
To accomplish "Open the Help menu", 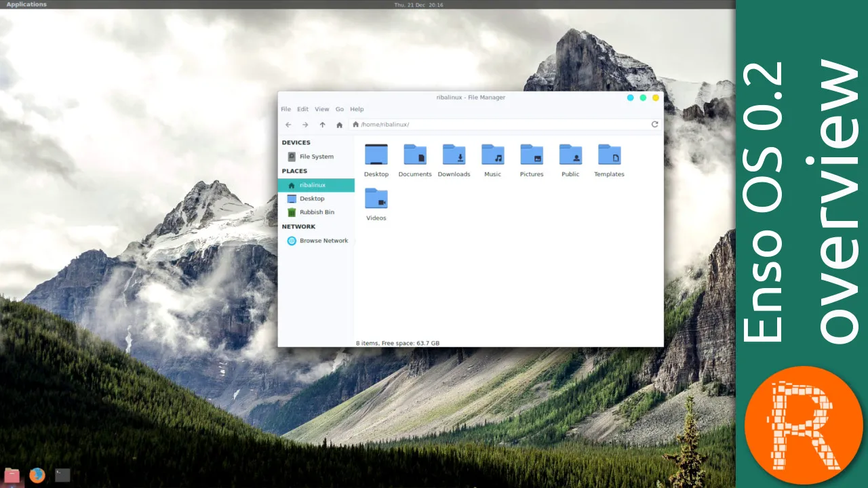I will click(x=357, y=109).
